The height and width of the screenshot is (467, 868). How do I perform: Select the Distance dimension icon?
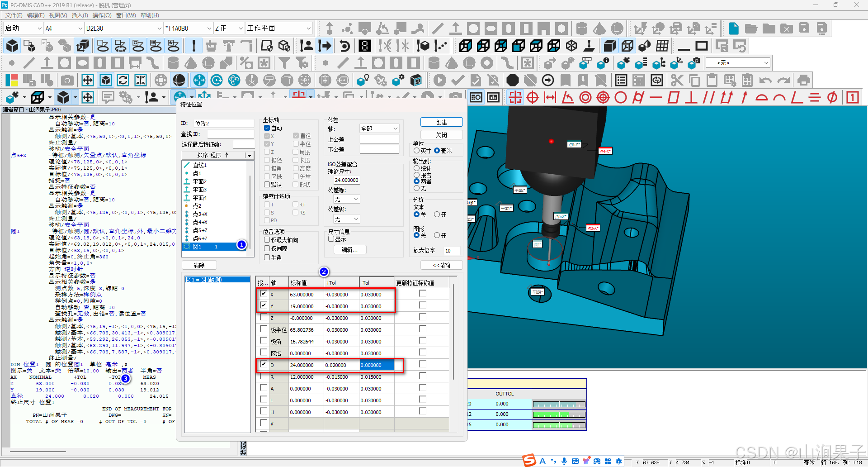click(550, 97)
